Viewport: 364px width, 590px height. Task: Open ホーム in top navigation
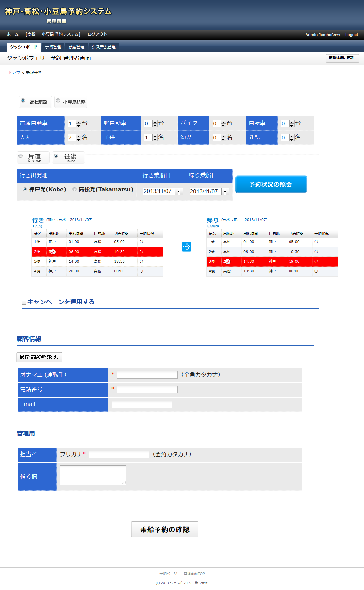point(13,34)
